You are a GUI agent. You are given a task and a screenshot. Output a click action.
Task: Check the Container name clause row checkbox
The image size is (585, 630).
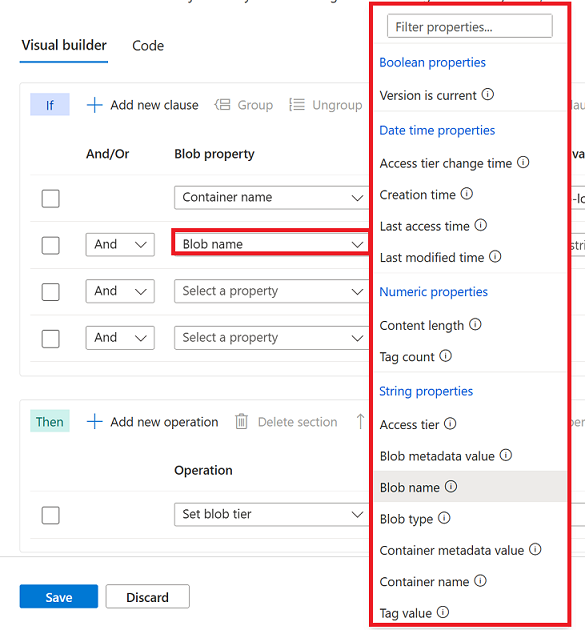click(x=51, y=198)
